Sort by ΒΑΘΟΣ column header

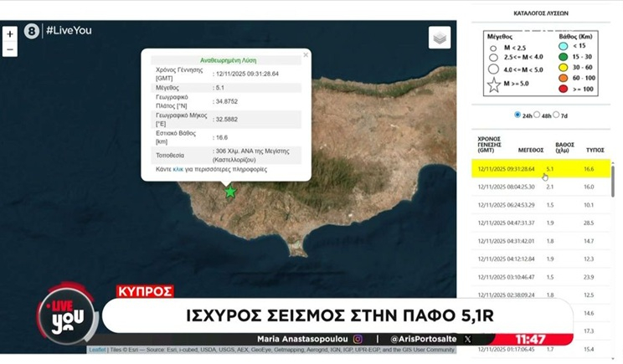(x=564, y=146)
